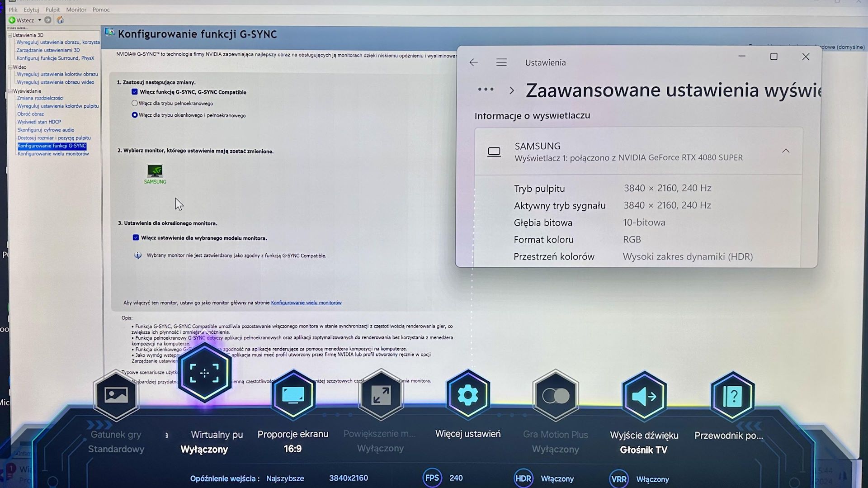Open the Przewodnik guide icon

coord(733,397)
